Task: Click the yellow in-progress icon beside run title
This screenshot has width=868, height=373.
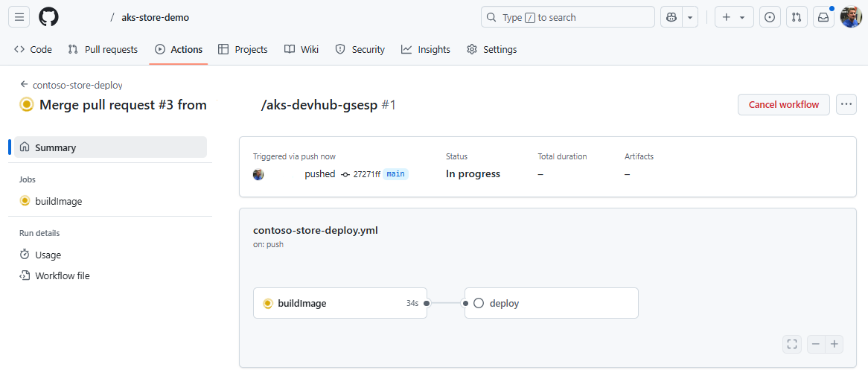Action: coord(27,104)
